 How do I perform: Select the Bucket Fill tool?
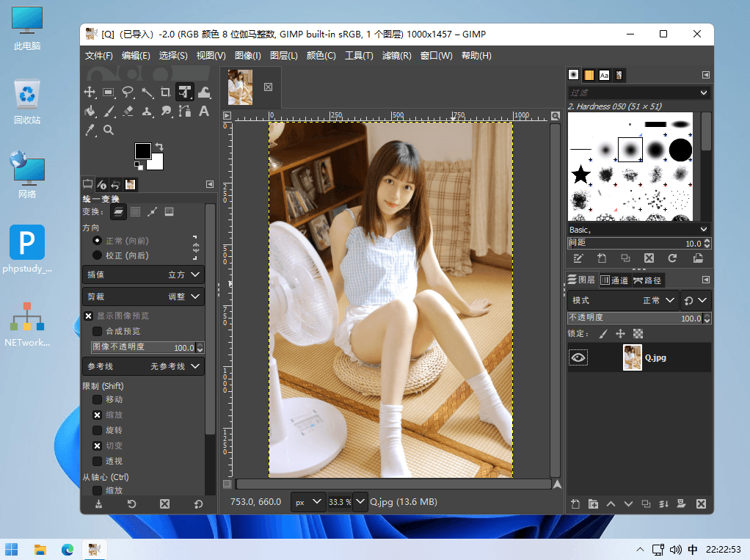click(90, 111)
